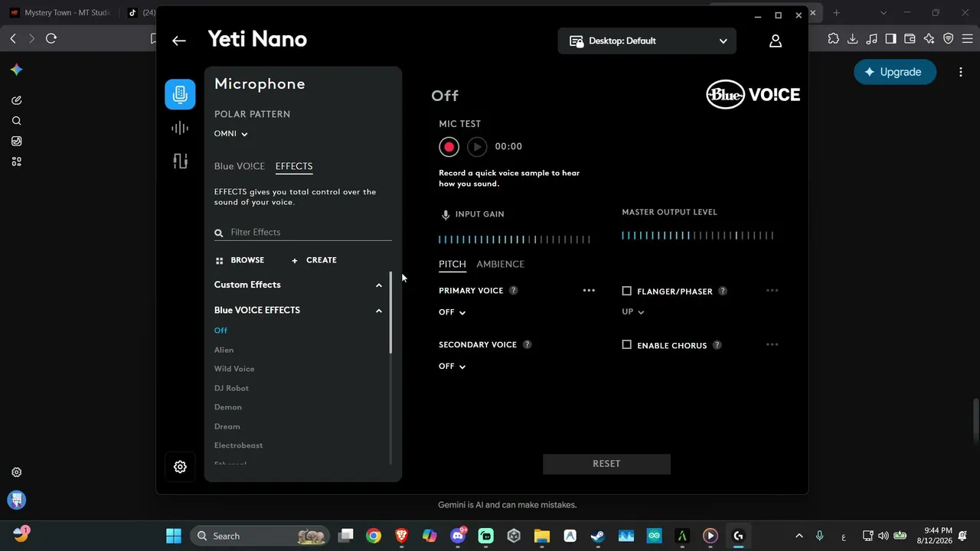Image resolution: width=980 pixels, height=551 pixels.
Task: Go back with the arrow beside Yeti Nano
Action: (179, 41)
